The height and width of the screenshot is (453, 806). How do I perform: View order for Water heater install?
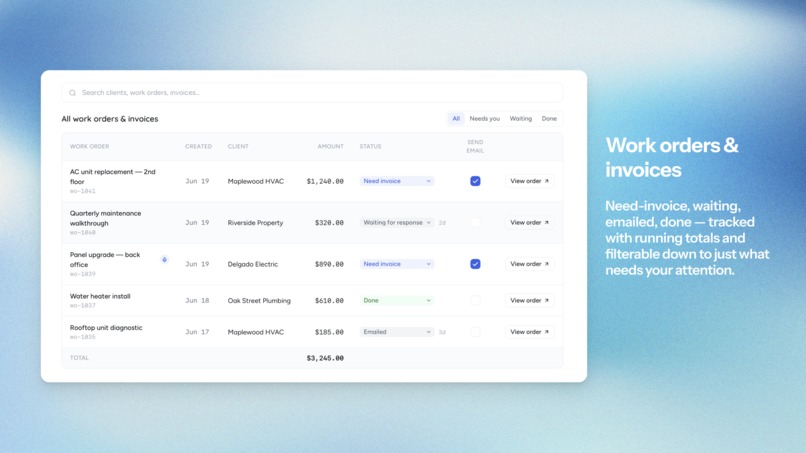click(529, 300)
